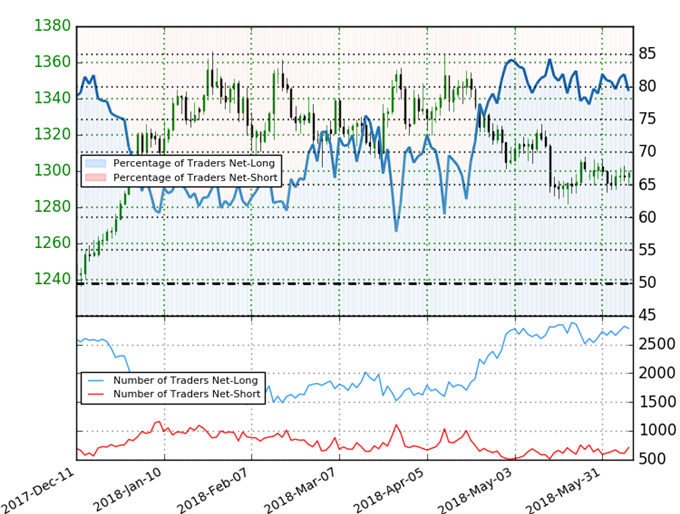Click the blue Net-Long number legend line
The width and height of the screenshot is (680, 514).
tap(95, 380)
